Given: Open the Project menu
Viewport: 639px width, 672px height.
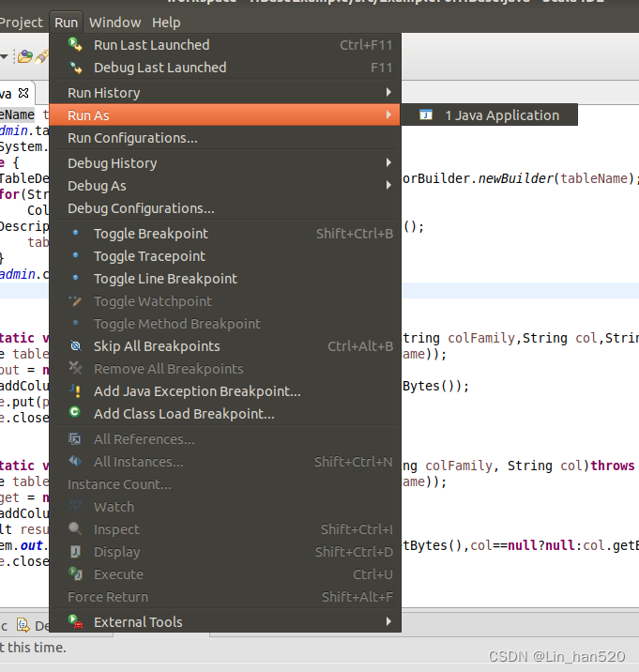Looking at the screenshot, I should point(22,23).
